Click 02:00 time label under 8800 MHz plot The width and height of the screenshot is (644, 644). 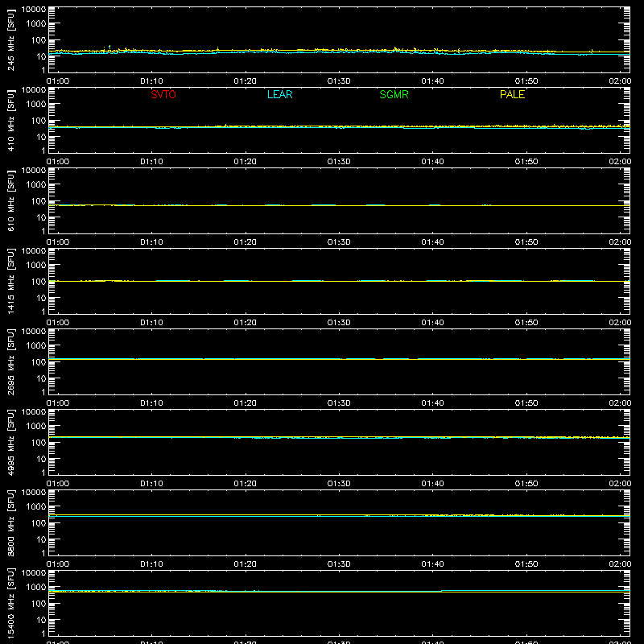(x=620, y=564)
